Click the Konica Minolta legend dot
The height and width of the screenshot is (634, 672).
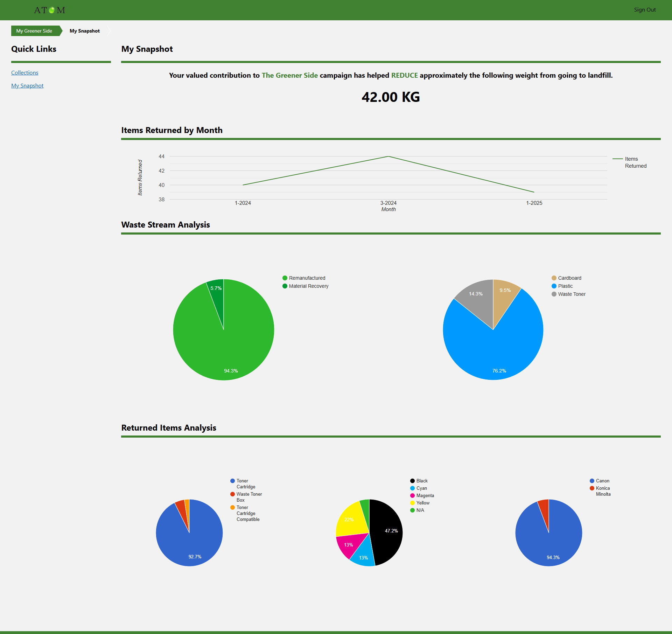click(592, 488)
